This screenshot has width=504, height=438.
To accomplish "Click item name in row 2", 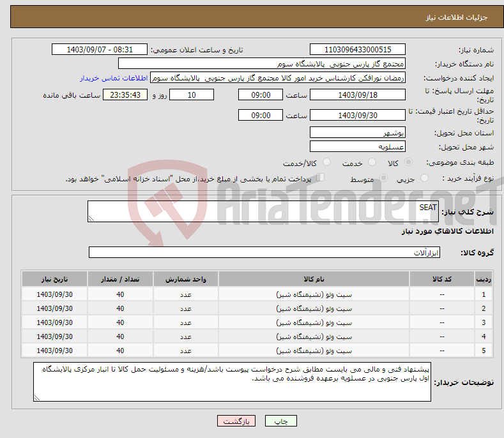I will tap(314, 308).
